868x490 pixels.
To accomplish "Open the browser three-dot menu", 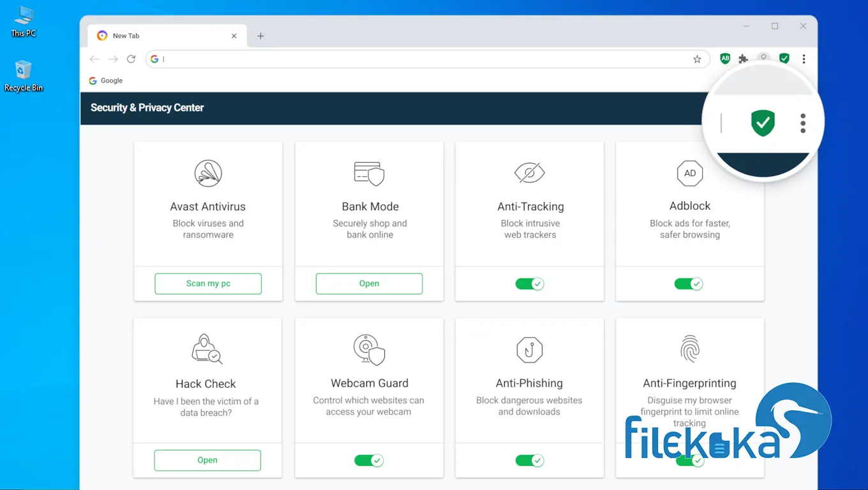I will (804, 59).
